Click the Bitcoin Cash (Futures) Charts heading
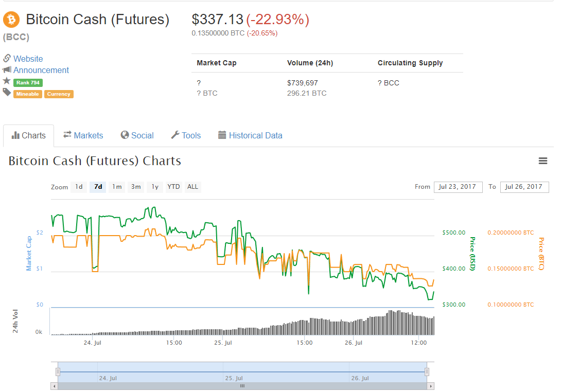 click(x=95, y=161)
